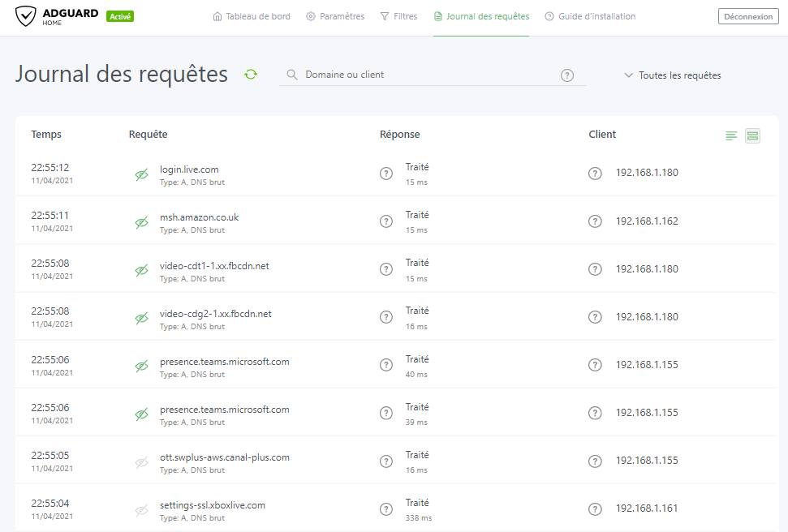Expand the Toutes les requêtes filter dropdown

pos(673,75)
